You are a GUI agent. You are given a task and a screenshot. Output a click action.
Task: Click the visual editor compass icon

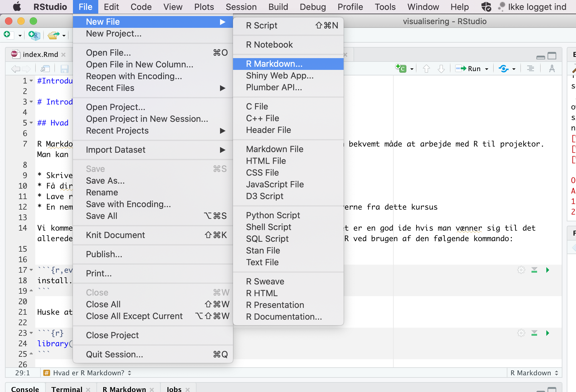coord(552,68)
